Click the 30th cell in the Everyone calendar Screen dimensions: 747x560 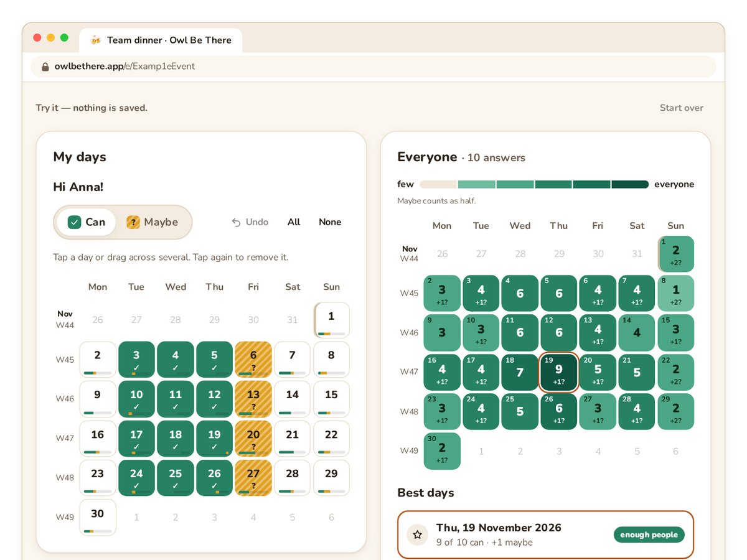point(442,451)
